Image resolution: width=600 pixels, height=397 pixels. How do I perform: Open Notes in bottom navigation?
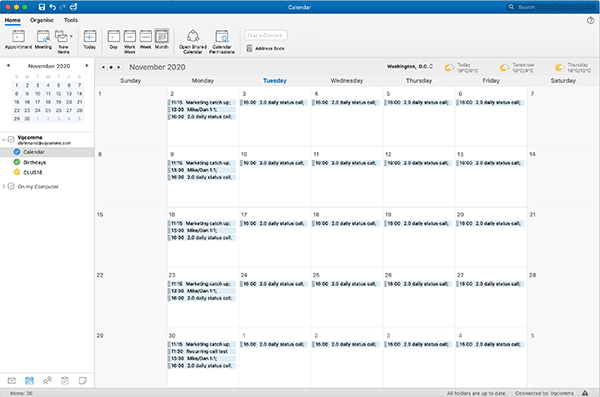(x=82, y=381)
